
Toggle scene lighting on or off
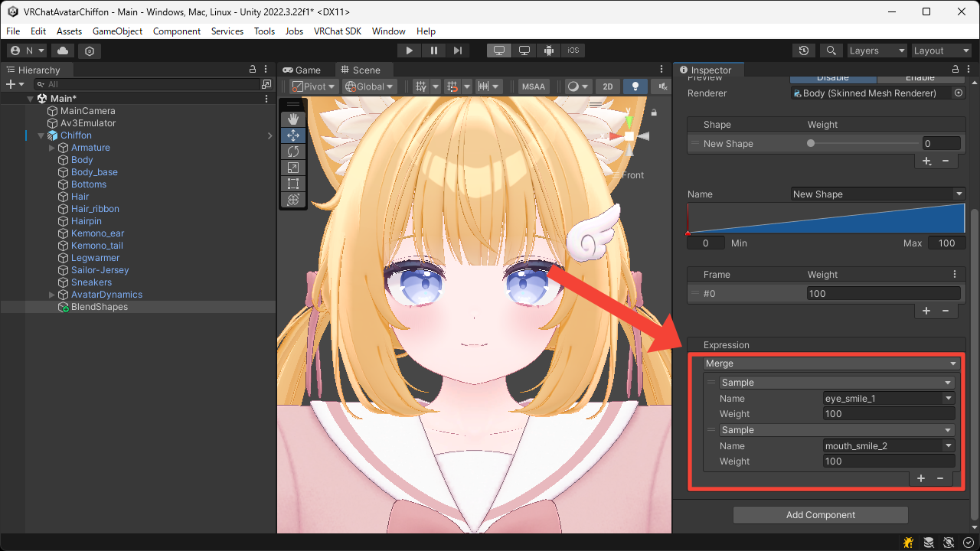click(635, 86)
